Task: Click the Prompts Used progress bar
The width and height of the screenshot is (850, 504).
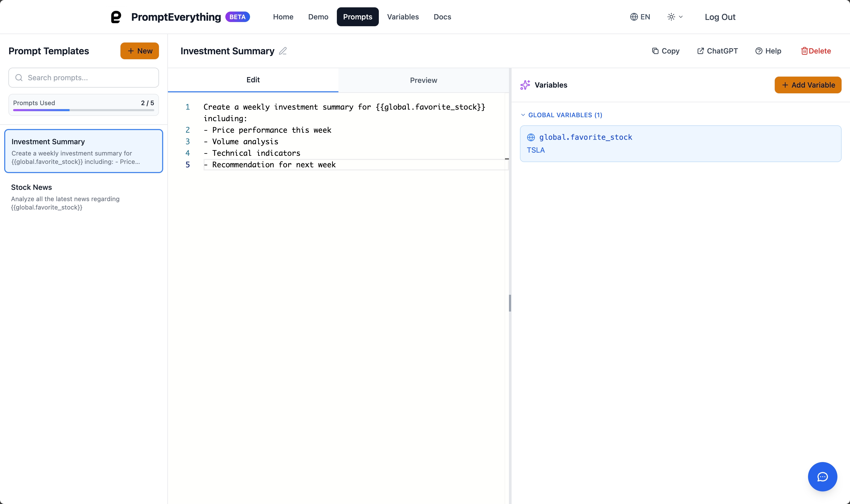Action: coord(84,110)
